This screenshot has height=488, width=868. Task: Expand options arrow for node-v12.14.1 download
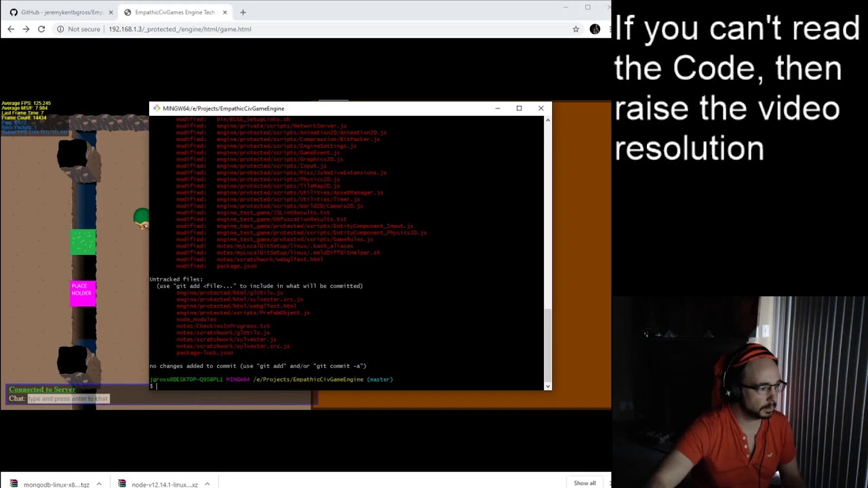(207, 484)
